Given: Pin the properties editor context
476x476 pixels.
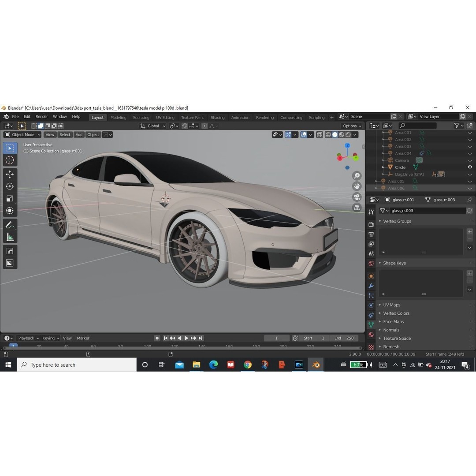Looking at the screenshot, I should (x=470, y=200).
